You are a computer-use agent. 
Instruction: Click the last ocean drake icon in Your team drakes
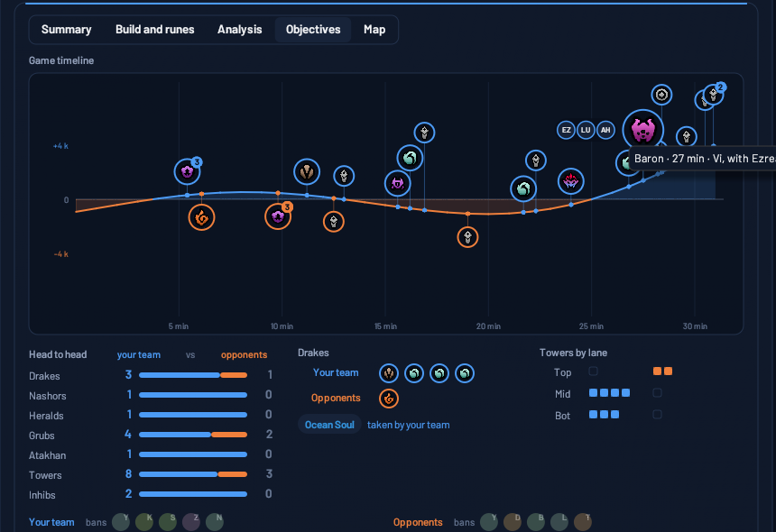click(465, 373)
